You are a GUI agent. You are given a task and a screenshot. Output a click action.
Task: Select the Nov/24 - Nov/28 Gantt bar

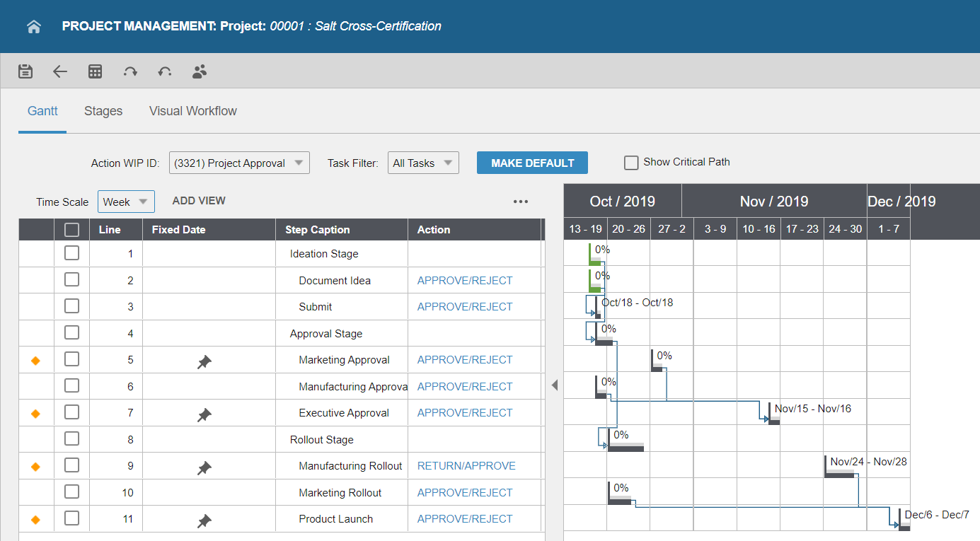[840, 474]
